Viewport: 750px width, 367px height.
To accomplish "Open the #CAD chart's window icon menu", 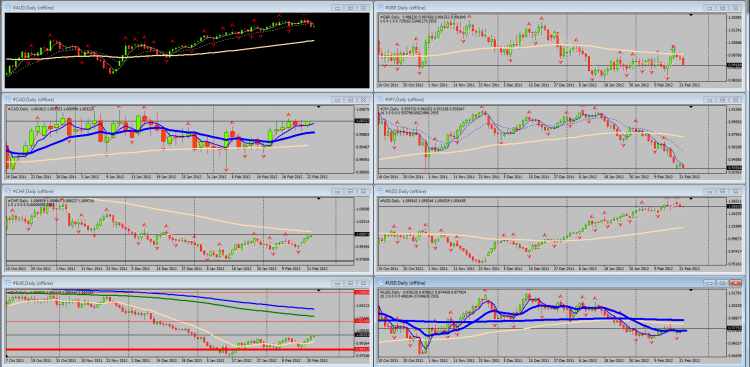I will click(7, 100).
